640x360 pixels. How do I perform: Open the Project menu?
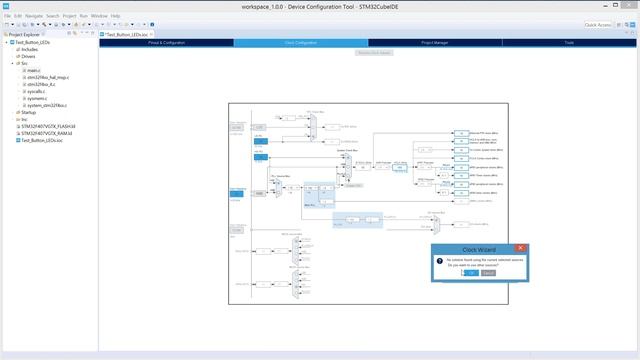coord(69,16)
